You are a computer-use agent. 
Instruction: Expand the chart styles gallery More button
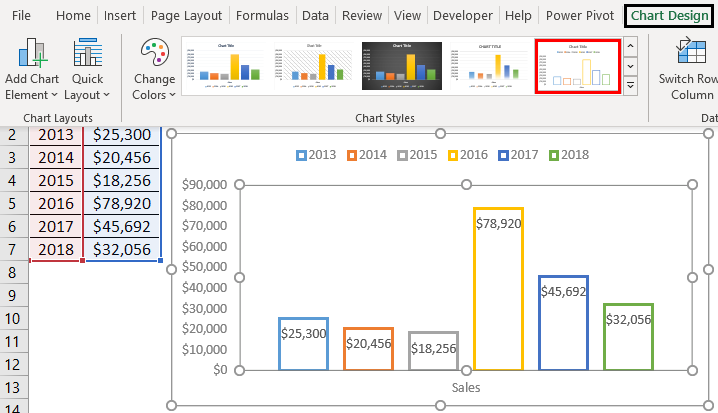(x=631, y=86)
